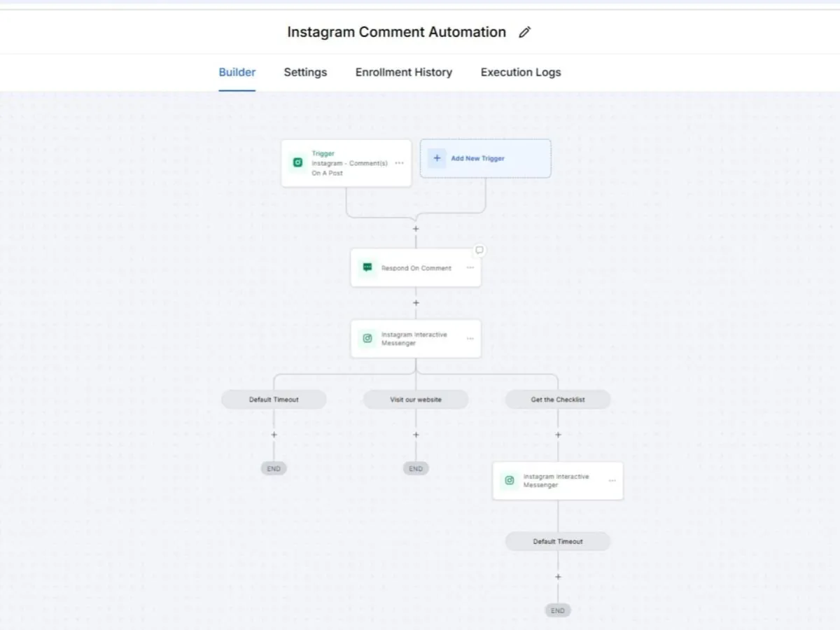Image resolution: width=840 pixels, height=630 pixels.
Task: Click the END at the bottom of the checklist branch
Action: click(x=558, y=610)
